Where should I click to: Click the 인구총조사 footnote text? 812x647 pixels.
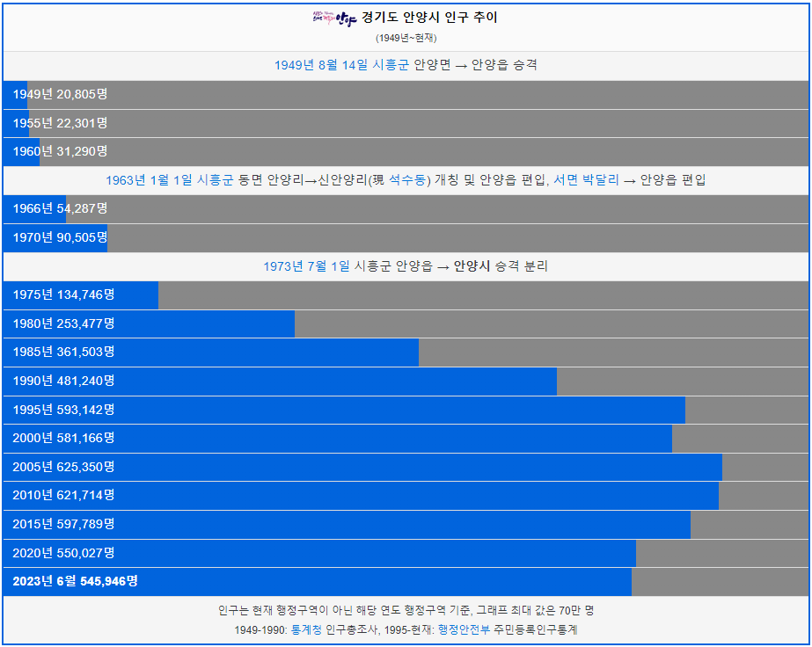tap(352, 630)
